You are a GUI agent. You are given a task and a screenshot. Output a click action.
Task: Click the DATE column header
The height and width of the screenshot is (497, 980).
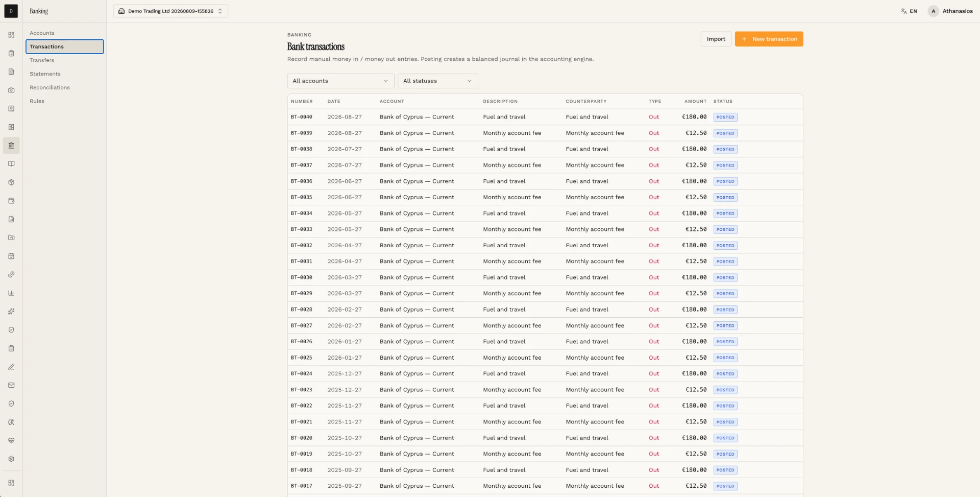334,101
